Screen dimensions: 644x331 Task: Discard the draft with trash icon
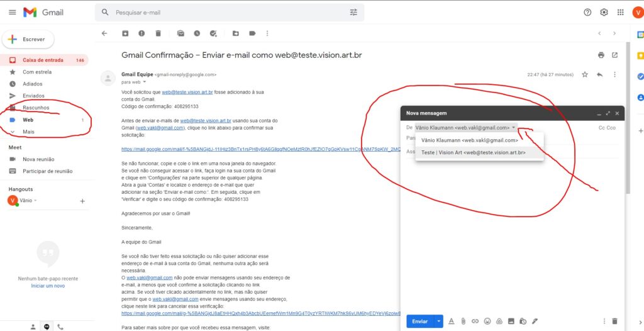coord(614,321)
